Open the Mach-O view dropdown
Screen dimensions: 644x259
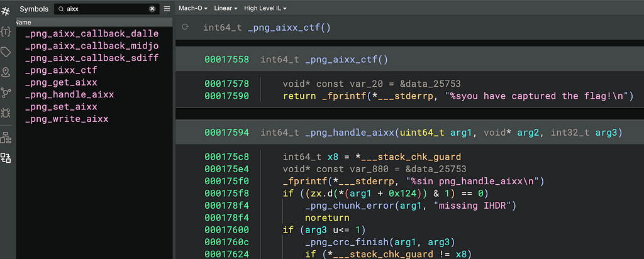193,8
